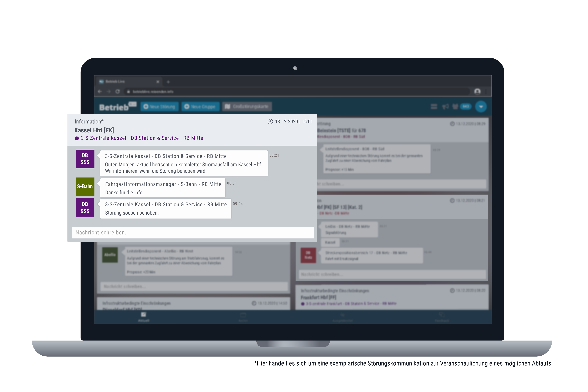588x392 pixels.
Task: Click the 'Störung soeben behoben.' message
Action: click(132, 213)
